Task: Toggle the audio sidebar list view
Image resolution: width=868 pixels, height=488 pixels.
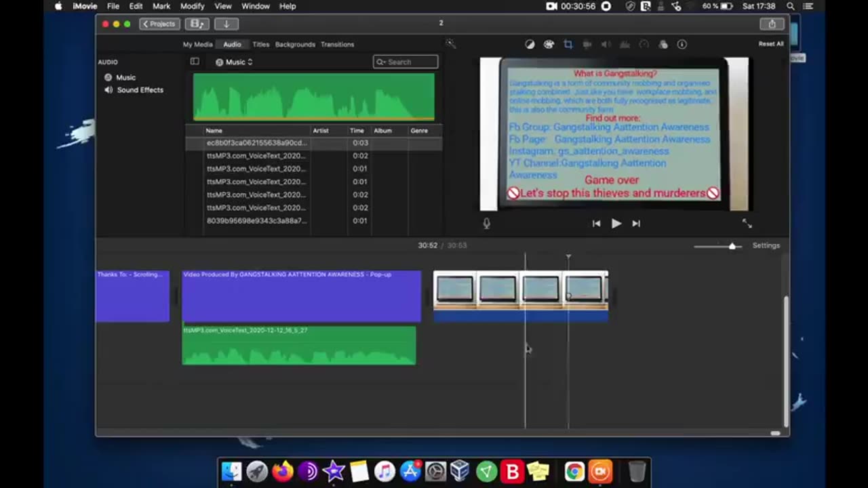Action: click(x=195, y=62)
